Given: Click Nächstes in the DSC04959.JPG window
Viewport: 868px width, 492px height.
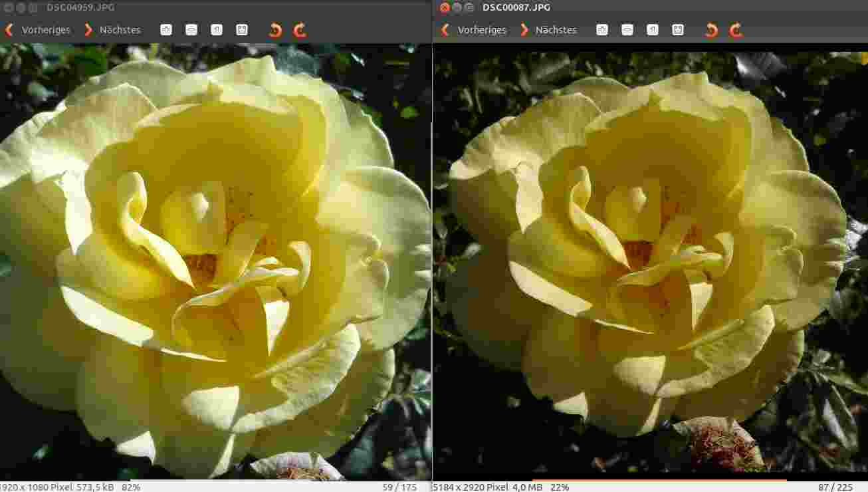Looking at the screenshot, I should 112,30.
